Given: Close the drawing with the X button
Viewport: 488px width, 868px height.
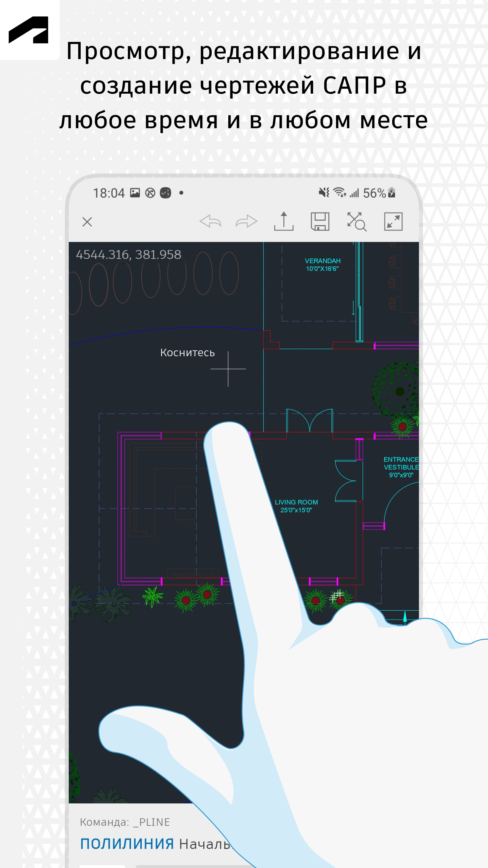Looking at the screenshot, I should [87, 222].
